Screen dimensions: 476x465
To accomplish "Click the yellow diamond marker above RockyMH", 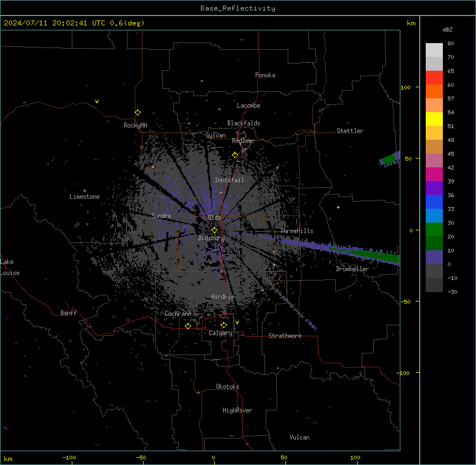I will (x=137, y=113).
